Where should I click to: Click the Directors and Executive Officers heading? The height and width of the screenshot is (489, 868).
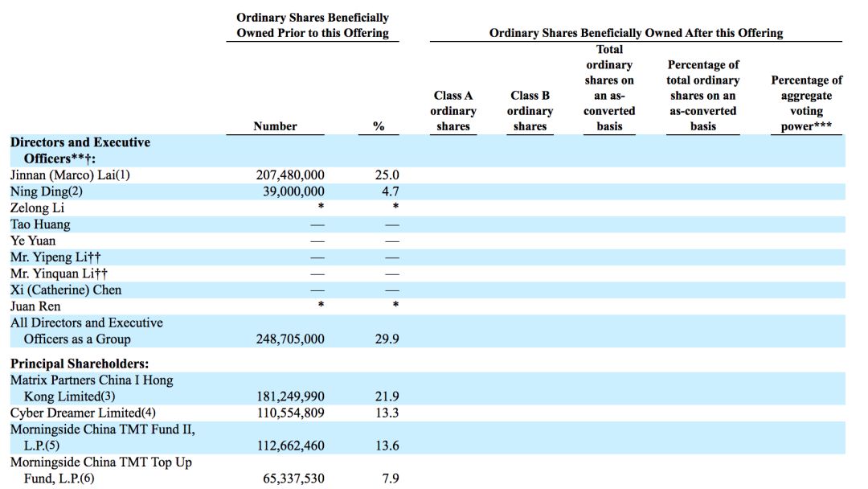click(x=80, y=150)
